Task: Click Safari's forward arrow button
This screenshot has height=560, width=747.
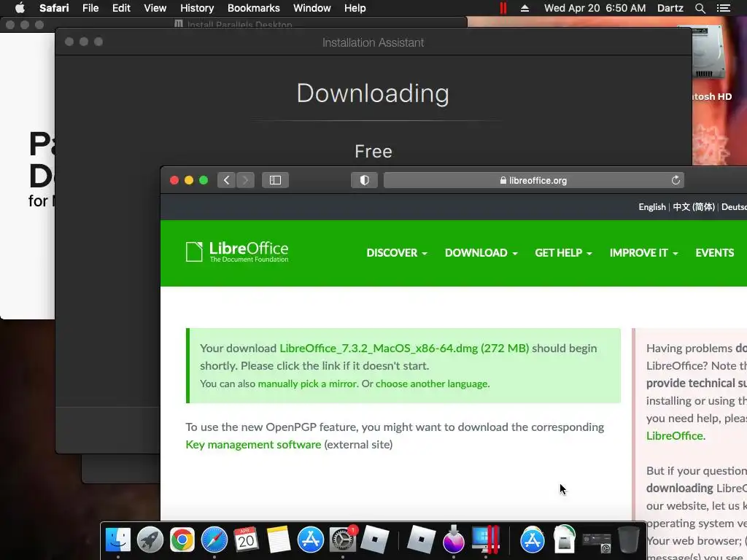Action: [245, 180]
